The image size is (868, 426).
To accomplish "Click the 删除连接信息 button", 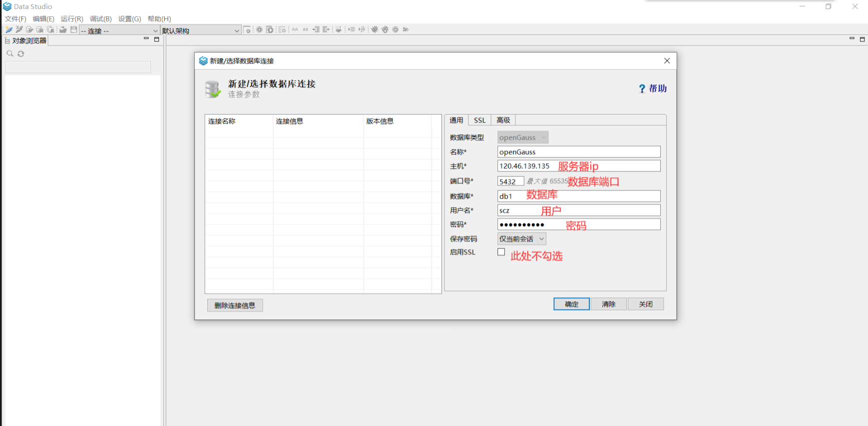I will point(235,305).
